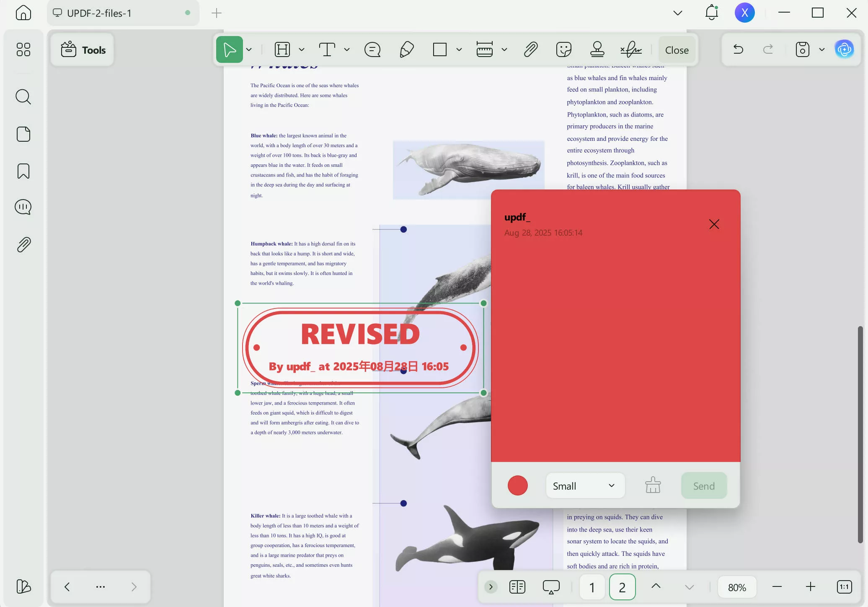Go to the Home icon
868x607 pixels.
click(x=23, y=13)
